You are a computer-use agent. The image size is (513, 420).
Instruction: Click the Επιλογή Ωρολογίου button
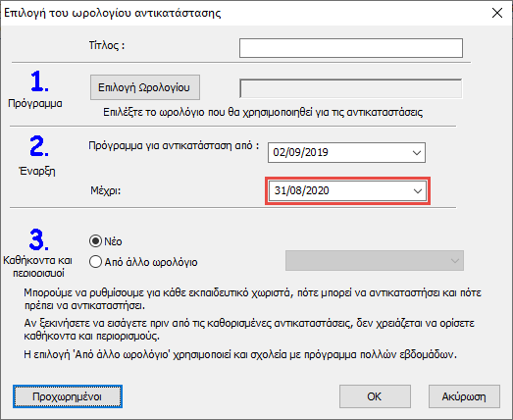[145, 87]
